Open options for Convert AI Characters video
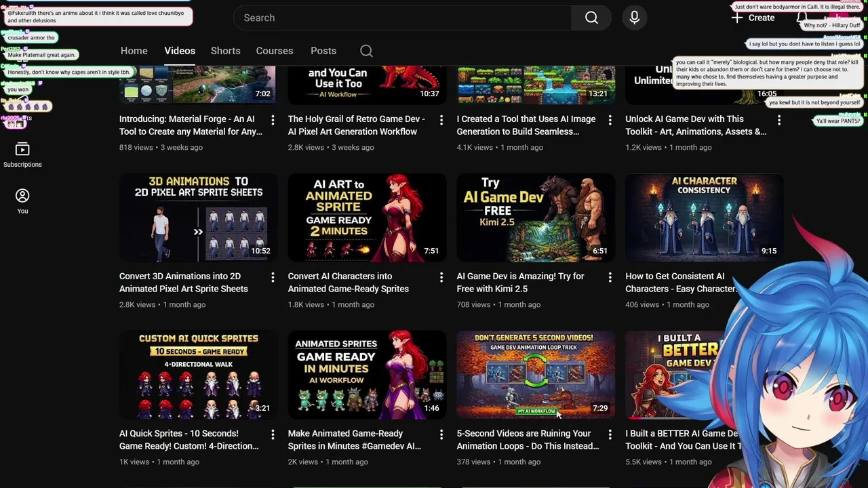The width and height of the screenshot is (868, 488). pyautogui.click(x=441, y=277)
